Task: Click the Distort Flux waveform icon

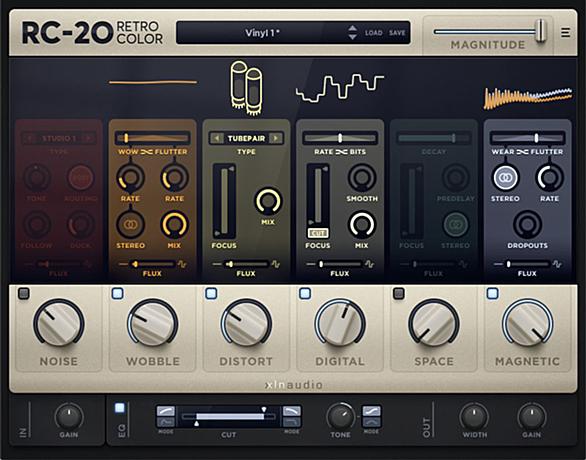Action: pos(276,264)
